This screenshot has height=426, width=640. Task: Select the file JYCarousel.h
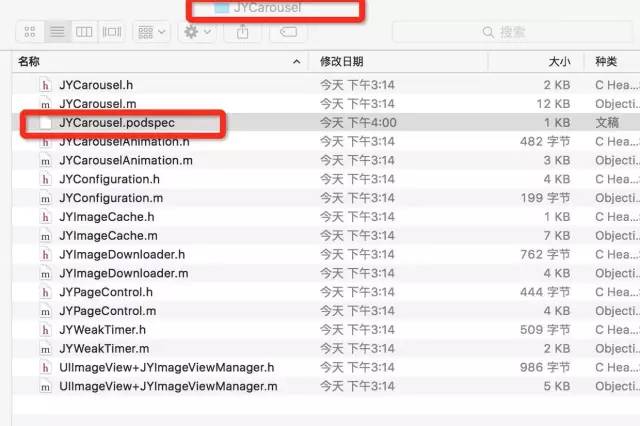tap(96, 85)
